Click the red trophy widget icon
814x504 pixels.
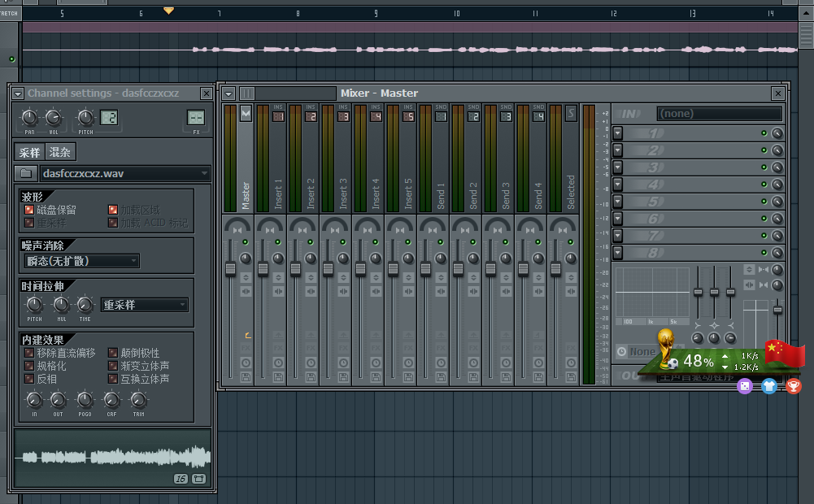pos(793,386)
